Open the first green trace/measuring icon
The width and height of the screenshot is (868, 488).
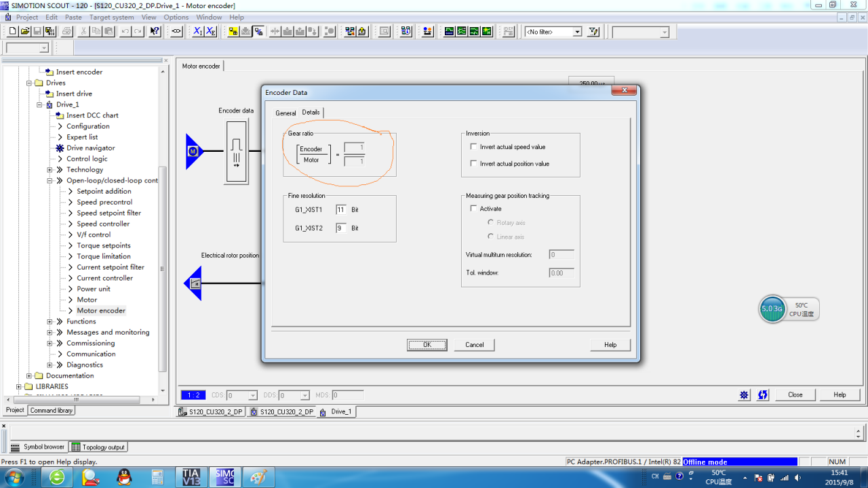[x=449, y=31]
